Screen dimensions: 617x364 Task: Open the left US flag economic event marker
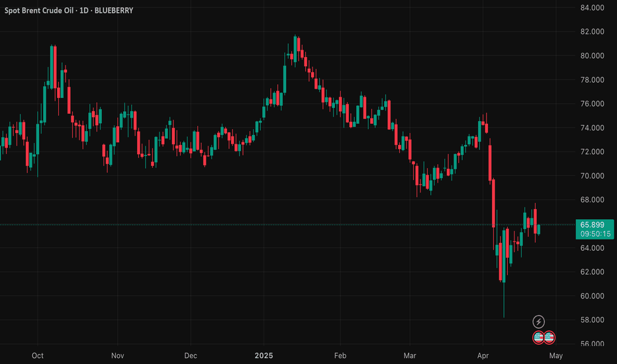[x=538, y=338]
